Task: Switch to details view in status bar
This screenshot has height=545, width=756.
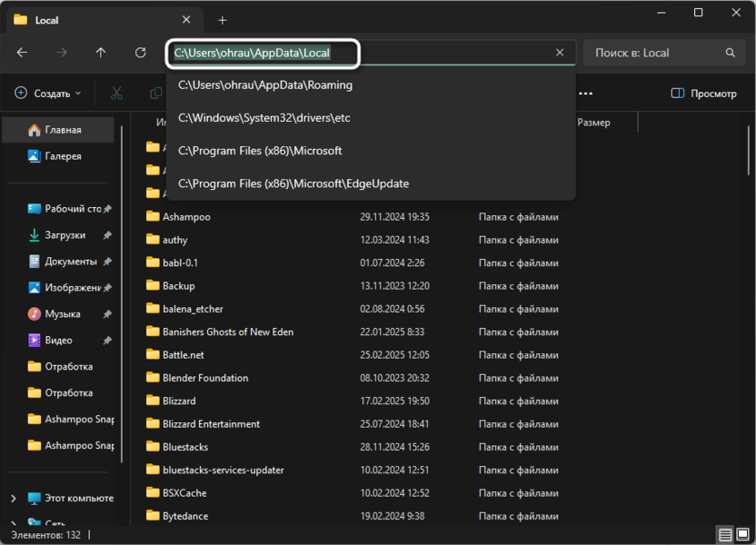Action: click(x=724, y=534)
